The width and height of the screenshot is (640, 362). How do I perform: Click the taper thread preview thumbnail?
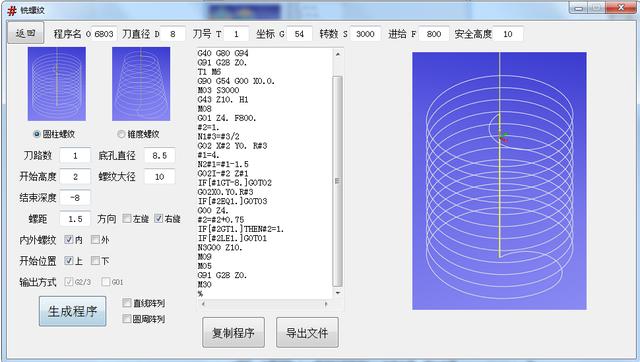click(x=141, y=84)
